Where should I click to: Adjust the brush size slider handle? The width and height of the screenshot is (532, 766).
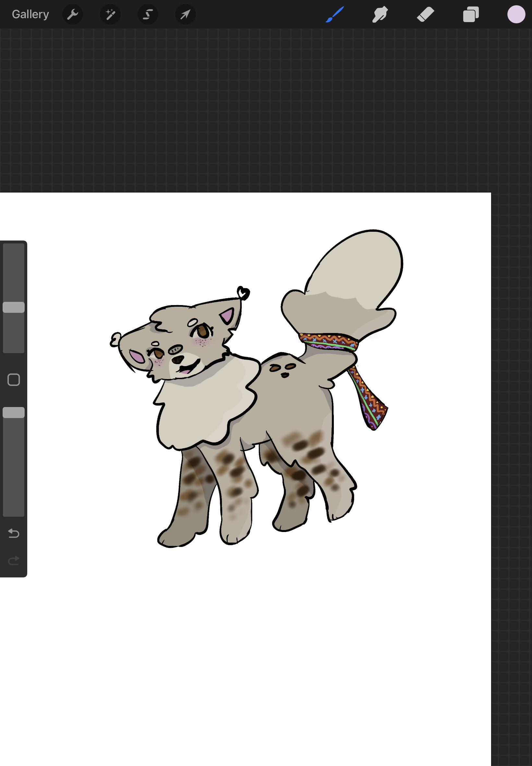tap(14, 307)
